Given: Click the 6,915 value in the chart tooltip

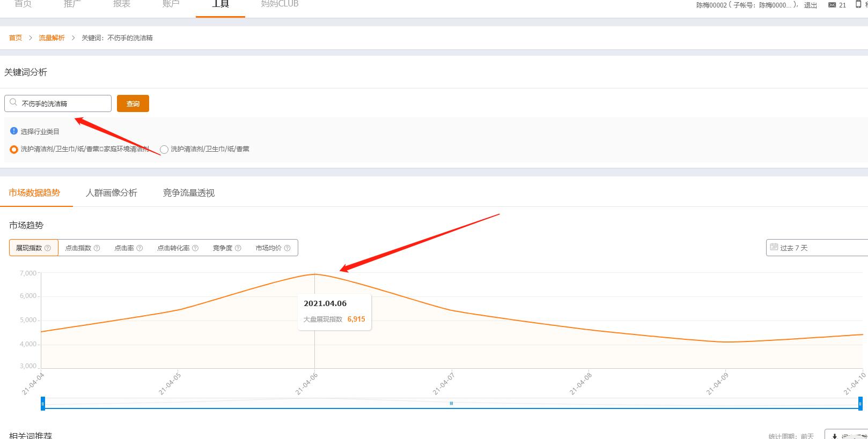Looking at the screenshot, I should 356,319.
